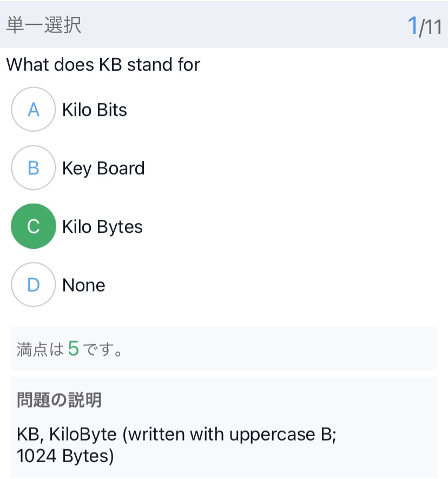Tap the "1024 Bytes)" explanation line
The image size is (448, 479).
65,456
